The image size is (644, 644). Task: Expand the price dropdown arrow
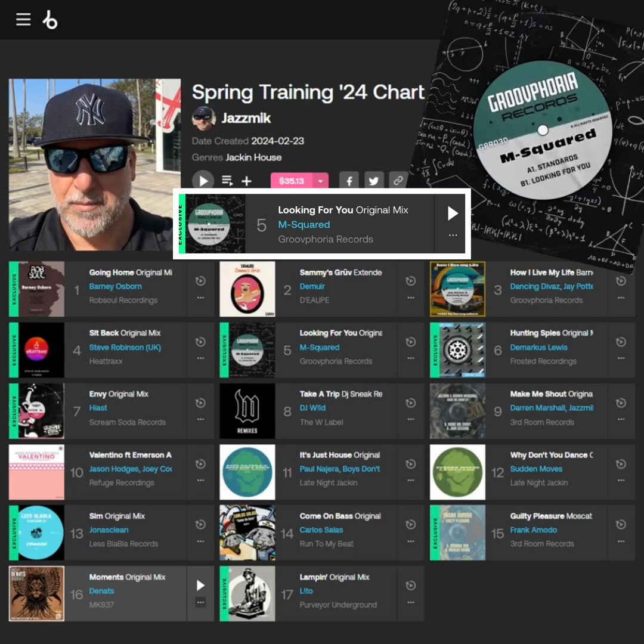point(321,181)
